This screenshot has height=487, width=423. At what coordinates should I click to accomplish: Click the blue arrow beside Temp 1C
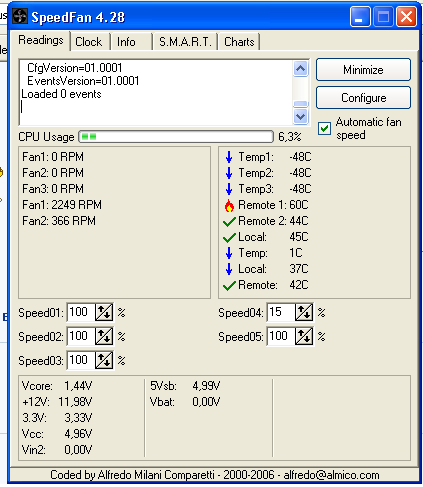click(x=229, y=253)
